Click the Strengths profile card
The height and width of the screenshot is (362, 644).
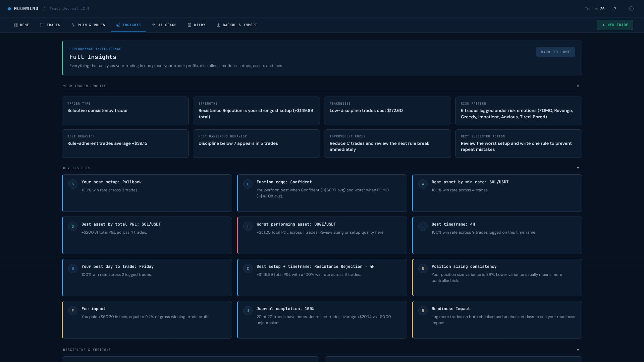[256, 111]
